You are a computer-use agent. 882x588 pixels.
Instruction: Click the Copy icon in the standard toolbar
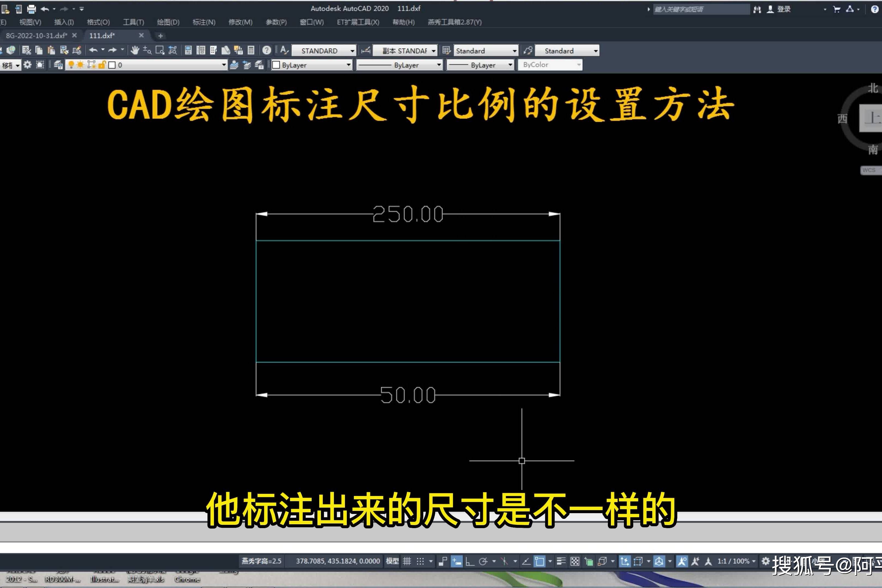pos(39,50)
